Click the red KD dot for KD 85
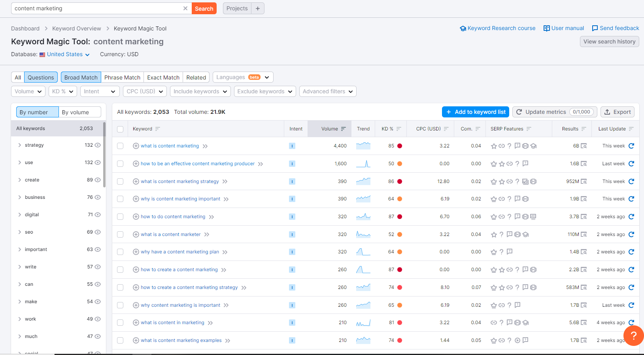Image resolution: width=644 pixels, height=355 pixels. click(400, 146)
